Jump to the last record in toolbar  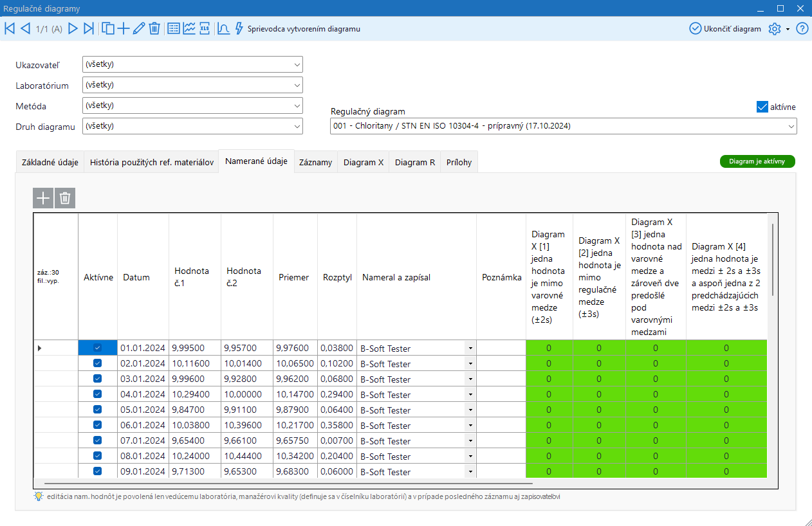pyautogui.click(x=89, y=28)
